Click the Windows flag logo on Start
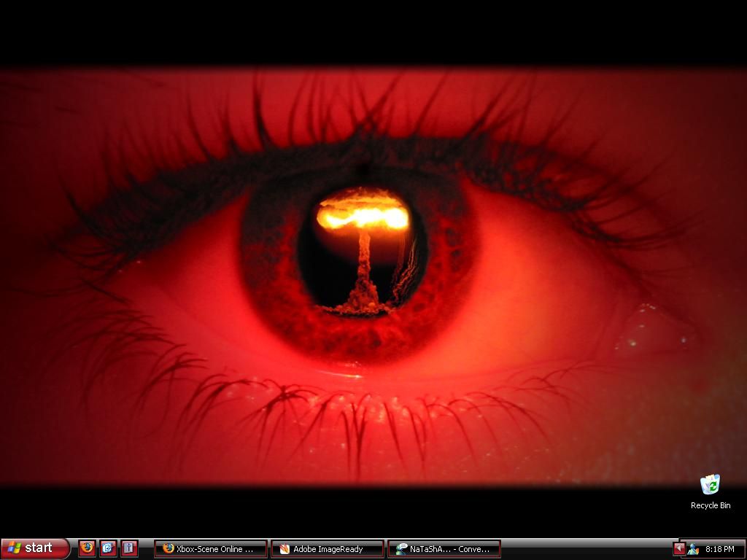This screenshot has width=747, height=560. point(14,548)
